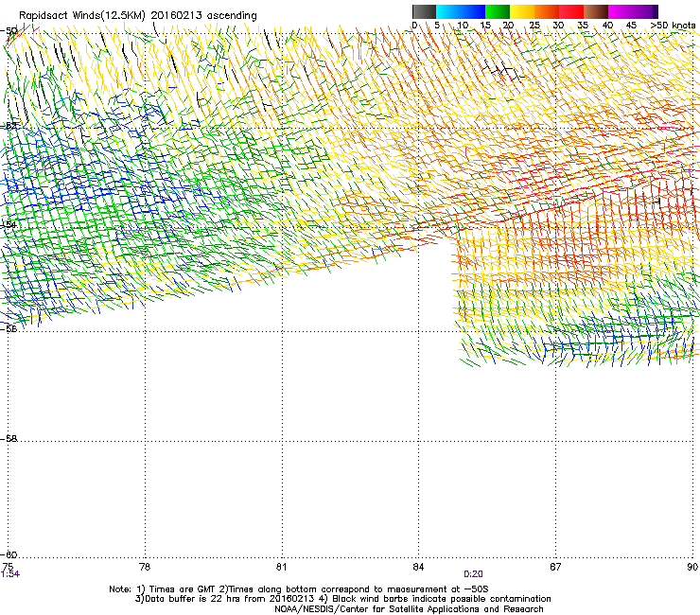The width and height of the screenshot is (700, 615).
Task: Click the purple time stamp '0:20'
Action: [x=473, y=574]
